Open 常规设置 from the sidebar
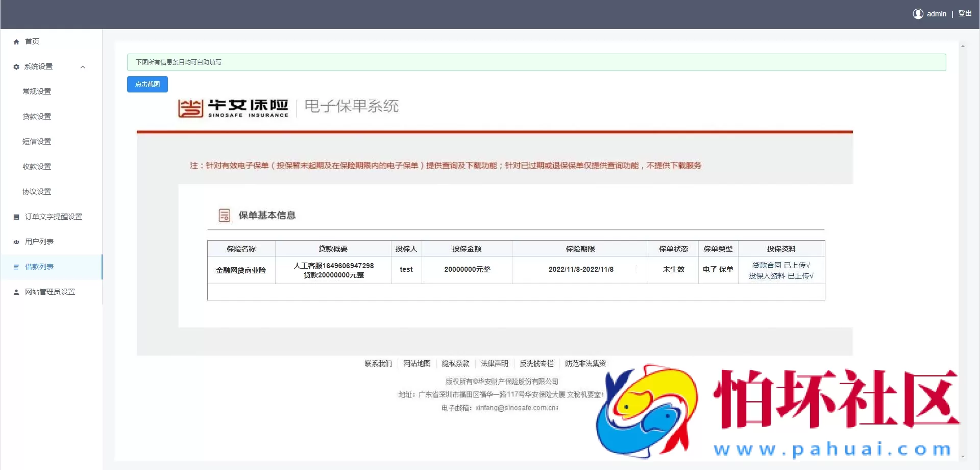980x470 pixels. [36, 91]
